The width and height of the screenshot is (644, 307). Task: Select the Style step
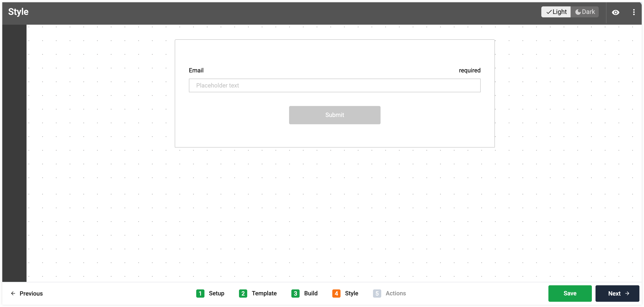345,293
